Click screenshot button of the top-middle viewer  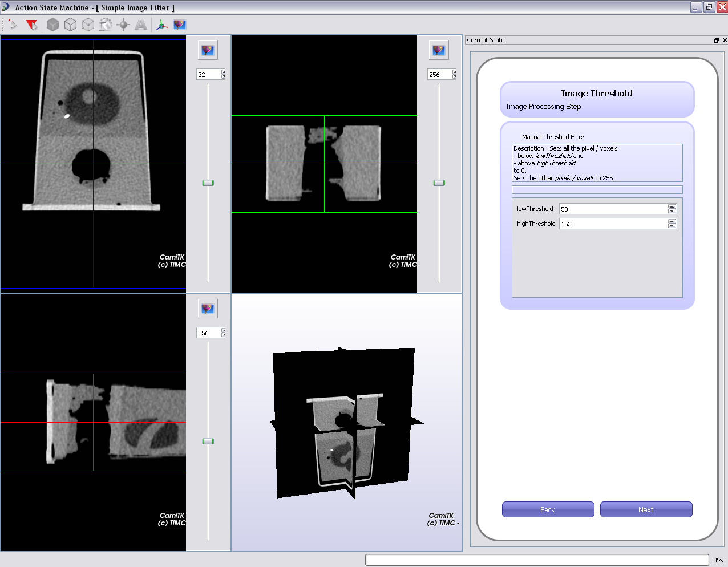tap(438, 50)
